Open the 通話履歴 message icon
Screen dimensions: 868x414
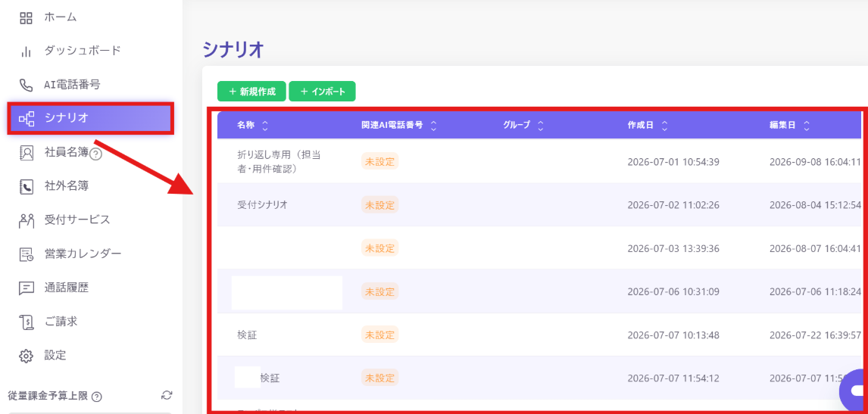point(26,288)
